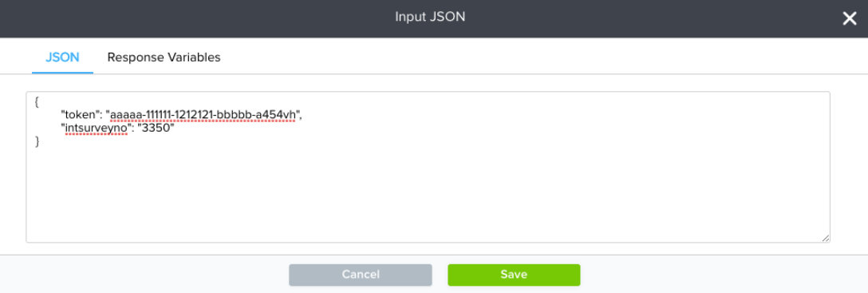This screenshot has width=868, height=293.
Task: Click the opening curly brace of the JSON
Action: tap(37, 101)
